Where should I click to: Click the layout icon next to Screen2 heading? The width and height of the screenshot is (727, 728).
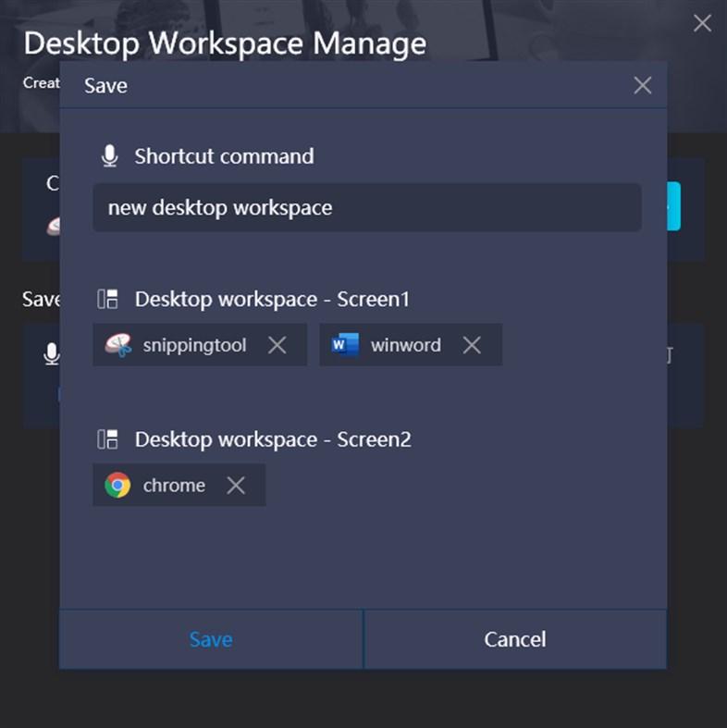point(107,439)
